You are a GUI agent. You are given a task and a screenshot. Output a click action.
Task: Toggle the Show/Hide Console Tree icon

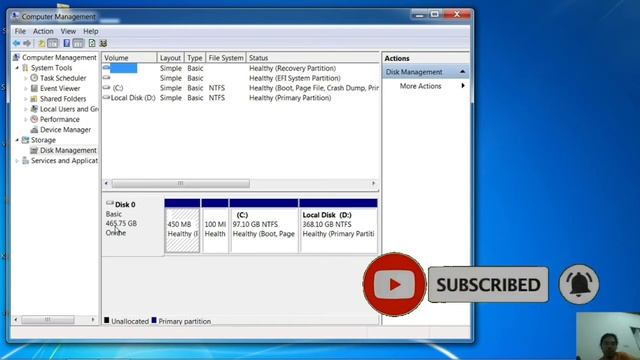pyautogui.click(x=53, y=43)
